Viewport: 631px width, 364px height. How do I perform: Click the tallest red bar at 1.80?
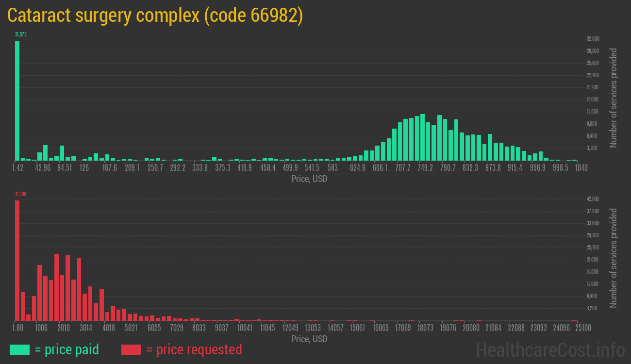point(17,260)
